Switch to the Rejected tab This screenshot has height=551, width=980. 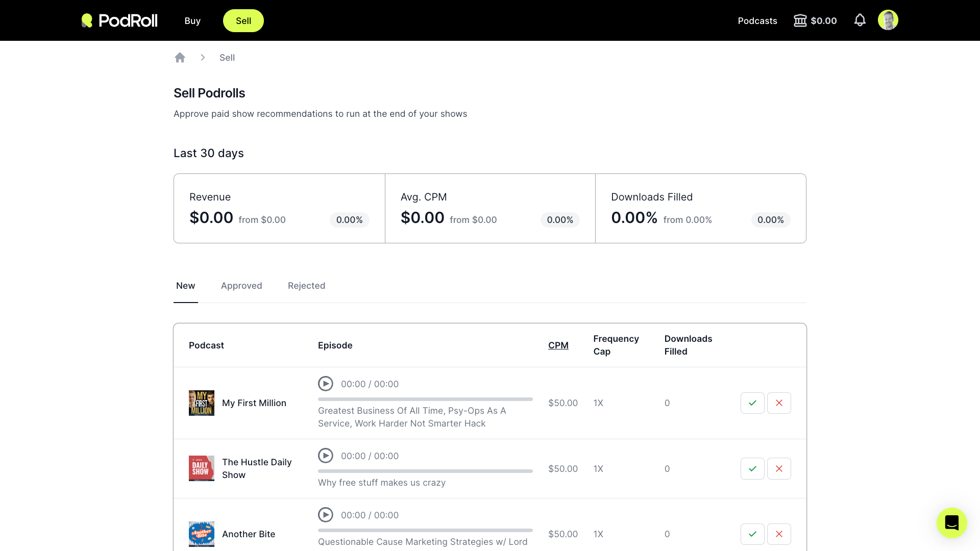pyautogui.click(x=306, y=286)
